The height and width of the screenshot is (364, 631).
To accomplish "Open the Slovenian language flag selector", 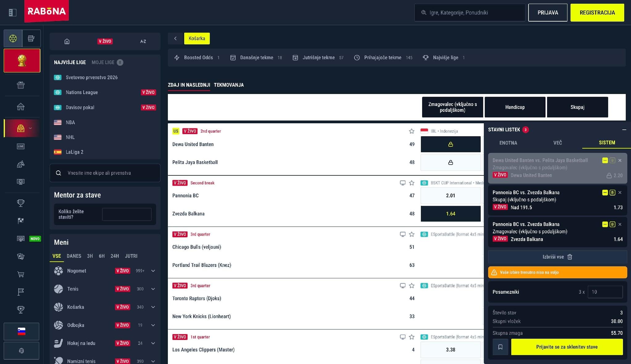I will pyautogui.click(x=21, y=331).
